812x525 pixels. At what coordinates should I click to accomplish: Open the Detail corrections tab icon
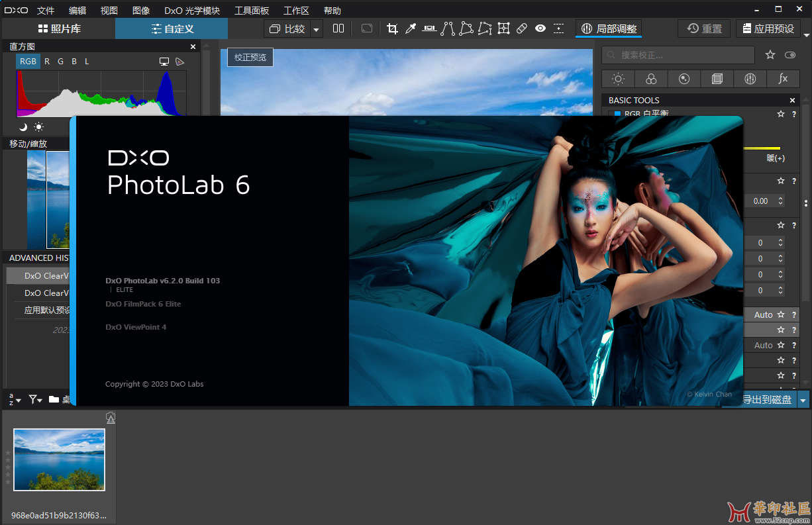click(684, 79)
